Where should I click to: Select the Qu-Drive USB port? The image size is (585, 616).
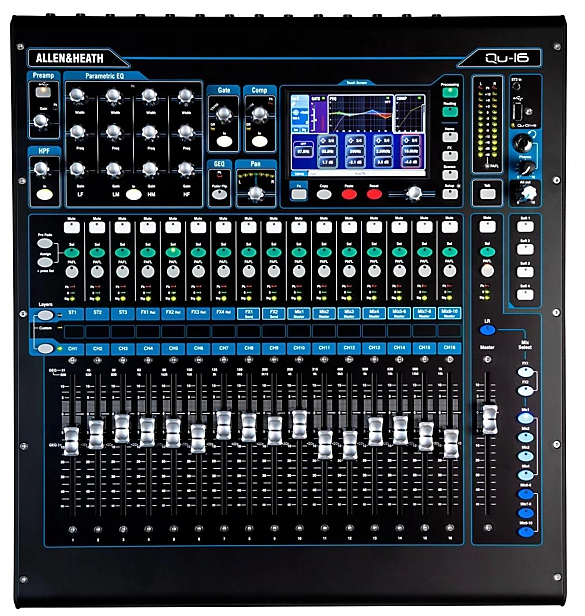point(518,112)
